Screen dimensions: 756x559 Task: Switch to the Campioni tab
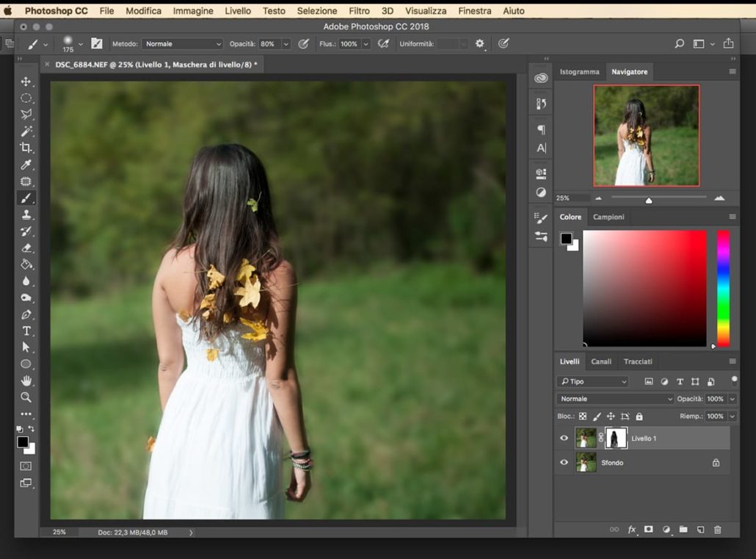click(x=608, y=217)
